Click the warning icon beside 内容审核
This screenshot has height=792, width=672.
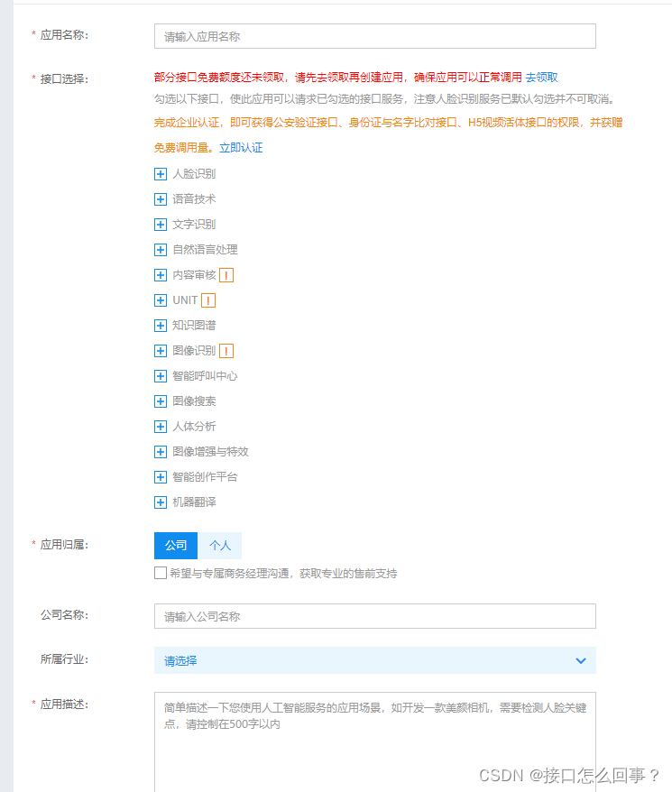click(226, 275)
